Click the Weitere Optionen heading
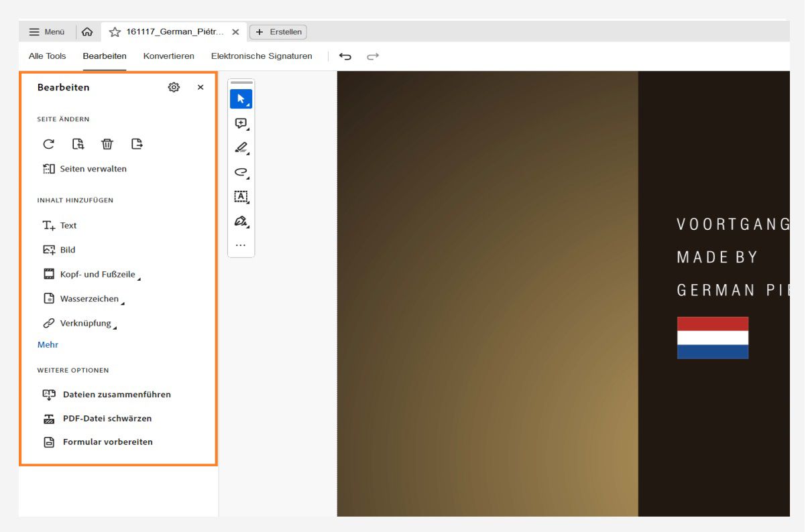Viewport: 806px width, 532px height. (x=73, y=370)
